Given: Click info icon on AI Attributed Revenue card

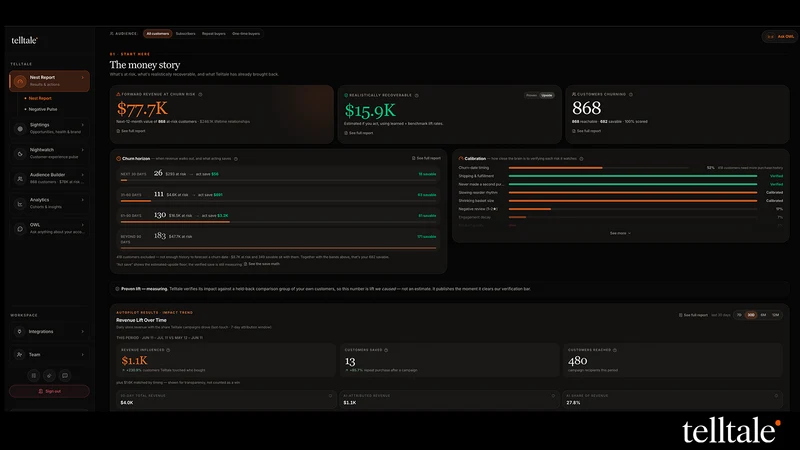Looking at the screenshot, I should click(x=554, y=395).
